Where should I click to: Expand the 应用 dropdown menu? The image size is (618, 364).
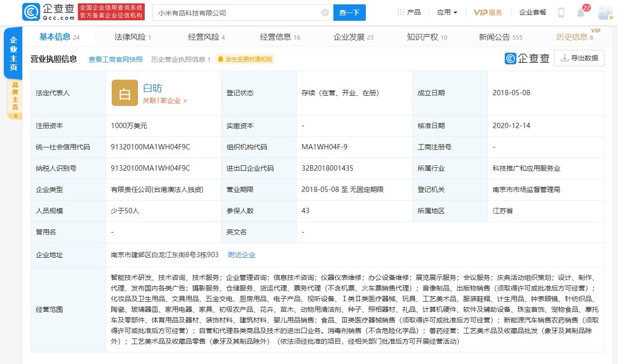(x=447, y=13)
